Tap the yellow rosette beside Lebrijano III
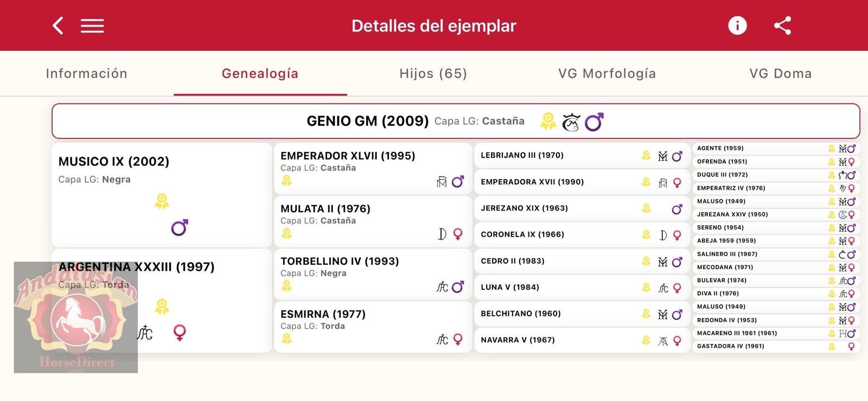The image size is (868, 401). tap(646, 156)
